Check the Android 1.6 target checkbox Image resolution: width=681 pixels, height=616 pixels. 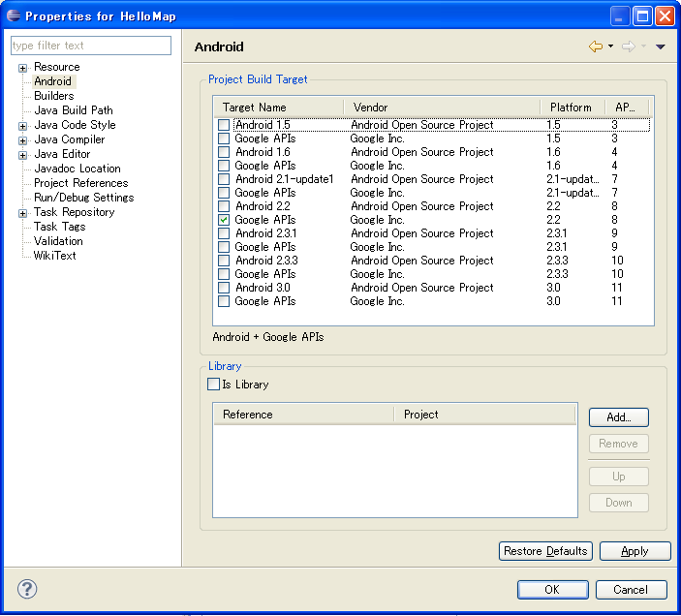tap(224, 152)
